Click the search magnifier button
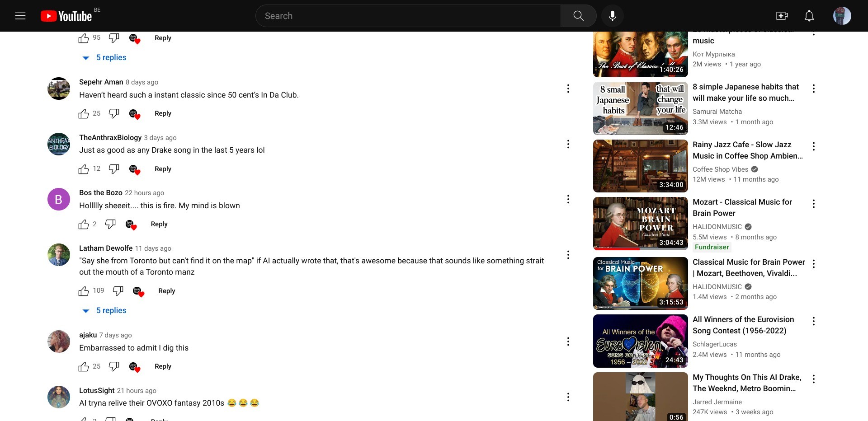The image size is (868, 421). click(578, 16)
